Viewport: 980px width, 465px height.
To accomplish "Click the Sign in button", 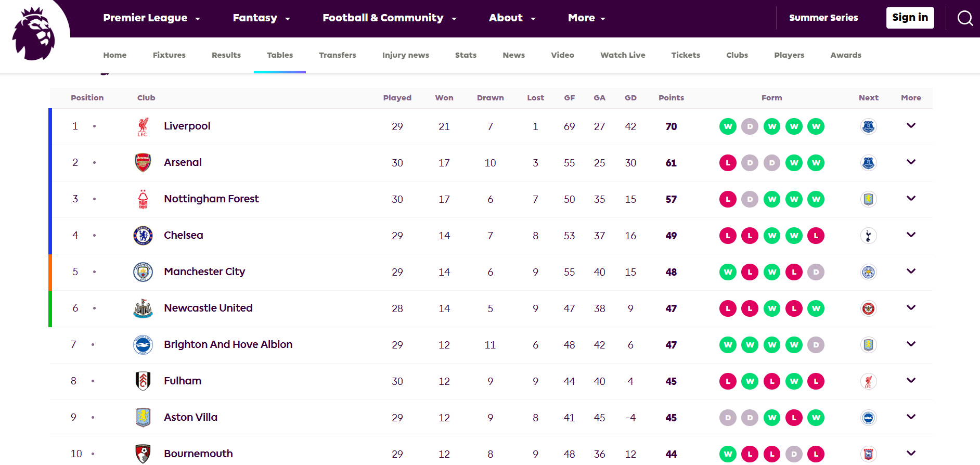I will [910, 18].
